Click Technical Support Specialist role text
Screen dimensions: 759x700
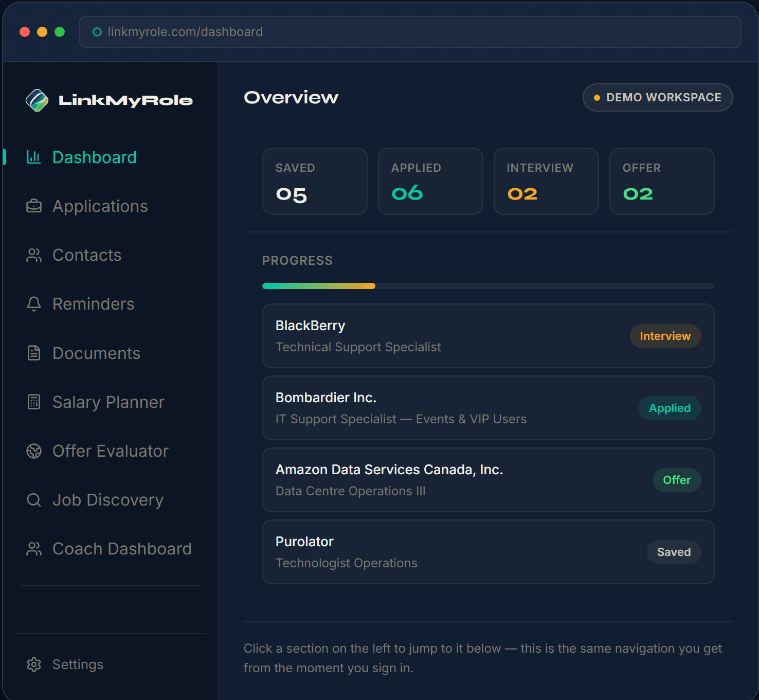tap(358, 347)
